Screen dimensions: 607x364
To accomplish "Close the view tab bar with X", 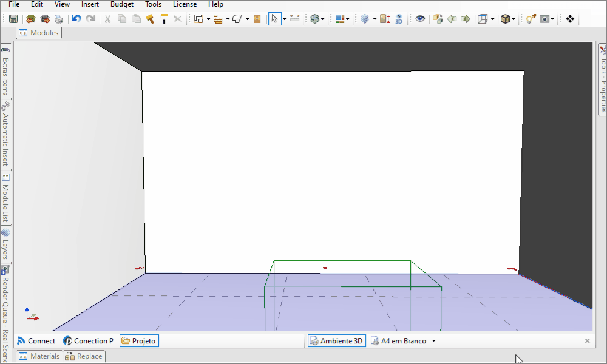I will [587, 341].
